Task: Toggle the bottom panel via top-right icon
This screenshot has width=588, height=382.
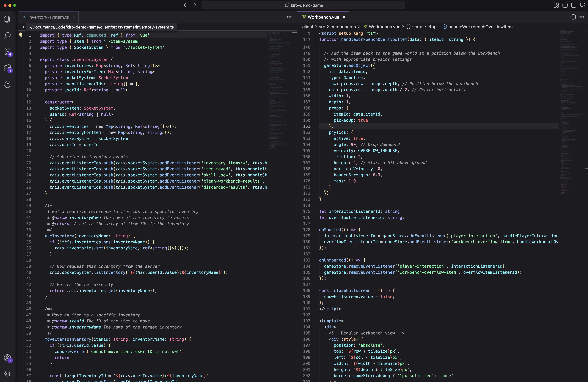Action: (x=574, y=5)
